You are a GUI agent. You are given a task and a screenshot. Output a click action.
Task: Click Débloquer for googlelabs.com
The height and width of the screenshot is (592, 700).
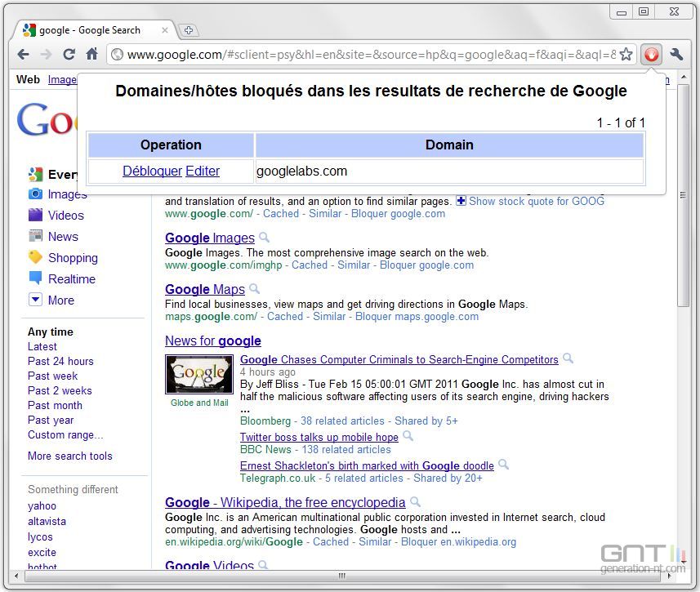coord(152,171)
